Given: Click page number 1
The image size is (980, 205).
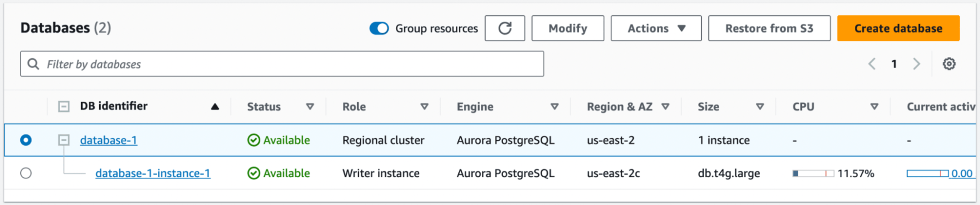Looking at the screenshot, I should point(894,64).
